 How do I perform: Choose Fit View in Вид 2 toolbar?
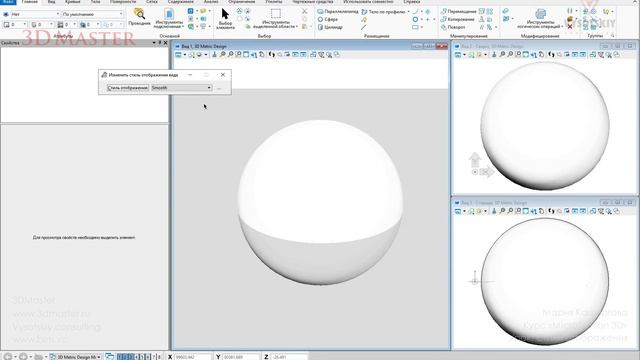coord(526,55)
